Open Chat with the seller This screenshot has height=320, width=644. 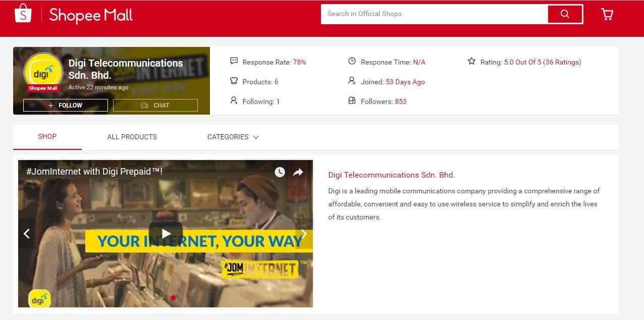[x=155, y=105]
